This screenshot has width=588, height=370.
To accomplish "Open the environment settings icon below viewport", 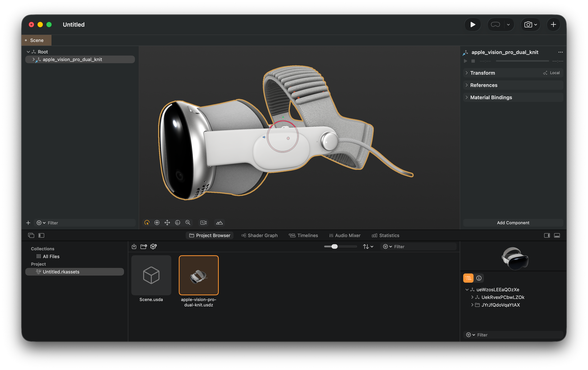I will [219, 223].
